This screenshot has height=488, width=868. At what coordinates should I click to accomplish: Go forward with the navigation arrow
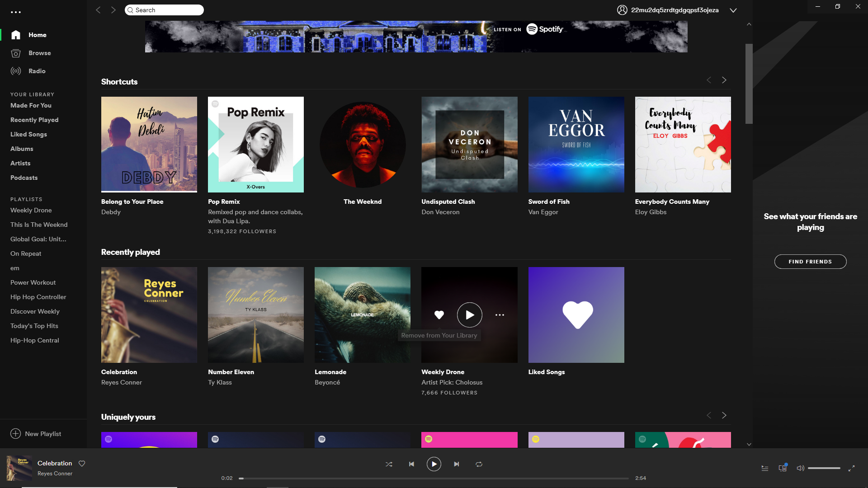113,10
